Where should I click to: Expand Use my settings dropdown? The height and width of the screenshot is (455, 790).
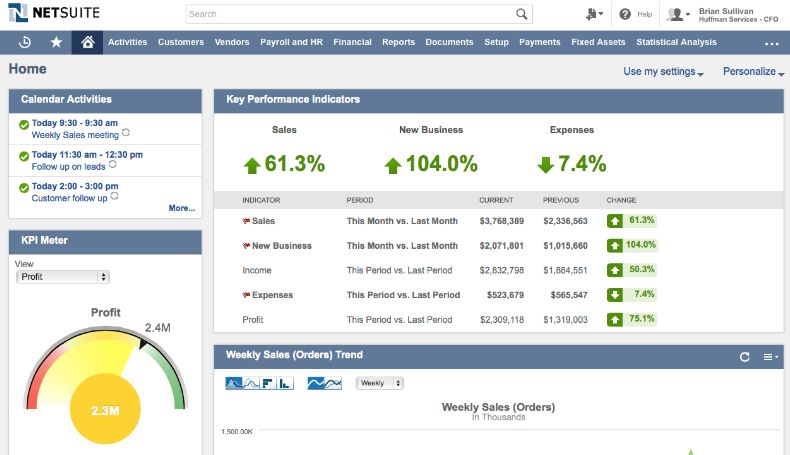[x=663, y=72]
